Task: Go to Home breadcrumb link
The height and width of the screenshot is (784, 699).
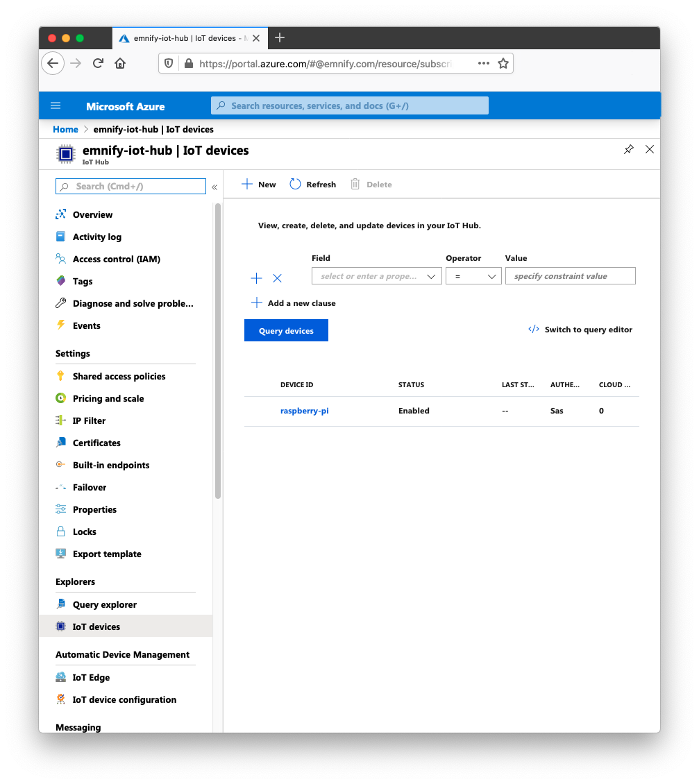Action: (65, 130)
